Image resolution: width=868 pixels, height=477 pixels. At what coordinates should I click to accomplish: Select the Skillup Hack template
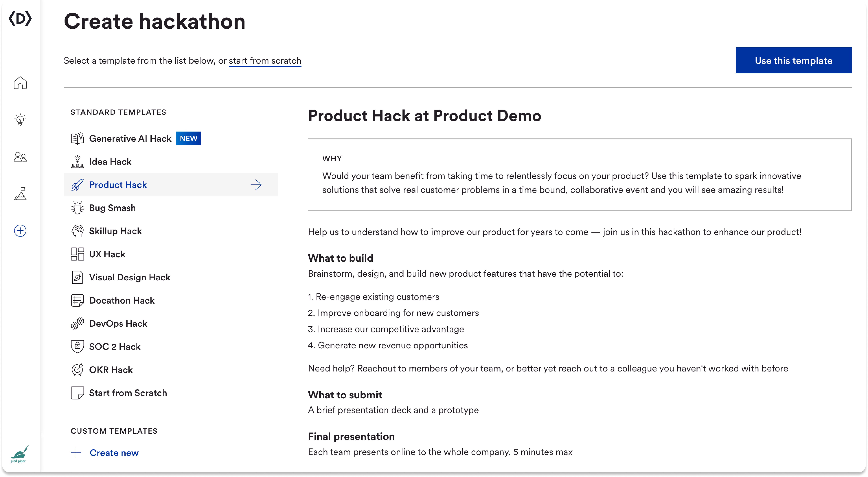click(x=116, y=231)
